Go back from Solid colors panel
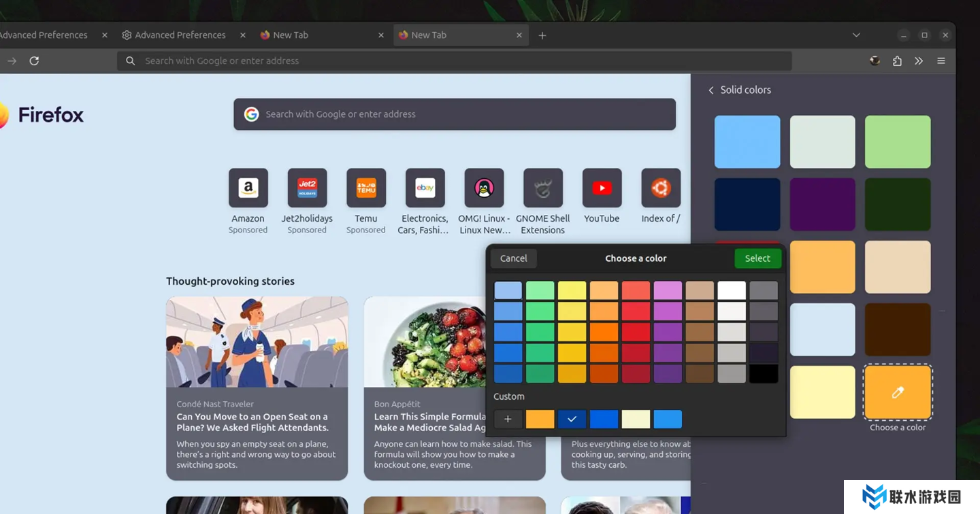Screen dimensions: 980x514 (x=711, y=90)
